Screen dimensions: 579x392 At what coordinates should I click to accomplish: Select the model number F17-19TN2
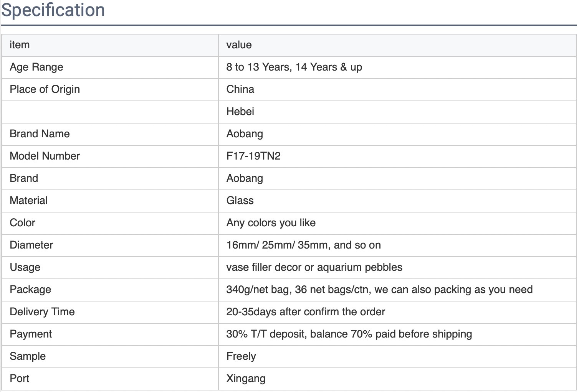point(253,156)
